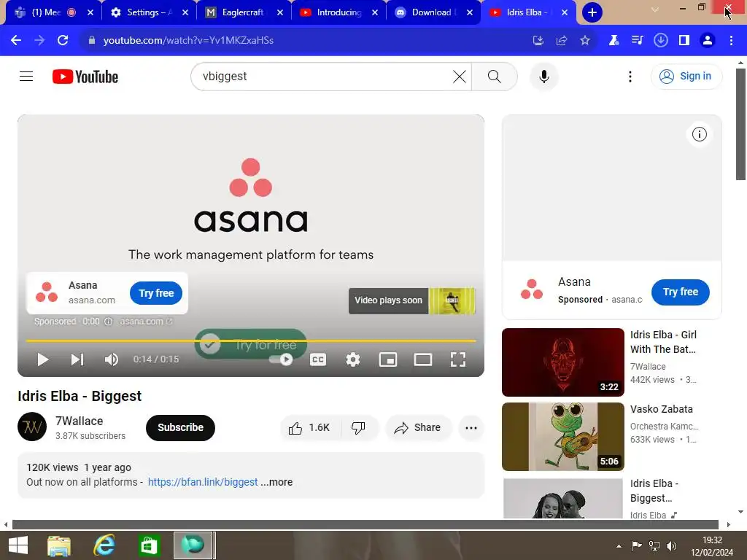Show hidden tray icons arrow
747x560 pixels.
tap(619, 546)
